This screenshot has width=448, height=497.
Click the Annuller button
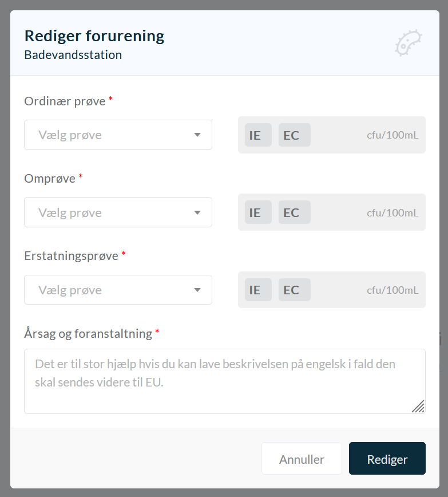point(302,458)
